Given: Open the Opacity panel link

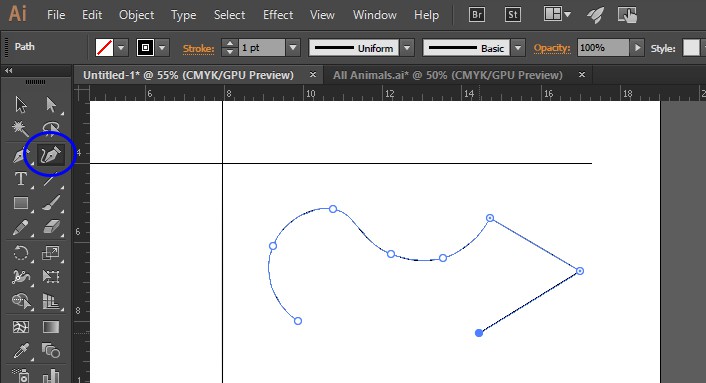Looking at the screenshot, I should tap(552, 48).
